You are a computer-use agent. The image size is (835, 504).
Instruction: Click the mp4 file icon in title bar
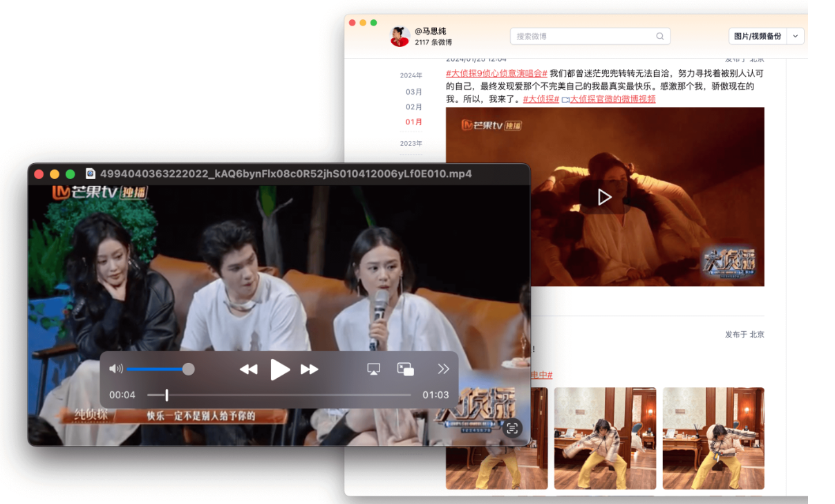pos(91,174)
